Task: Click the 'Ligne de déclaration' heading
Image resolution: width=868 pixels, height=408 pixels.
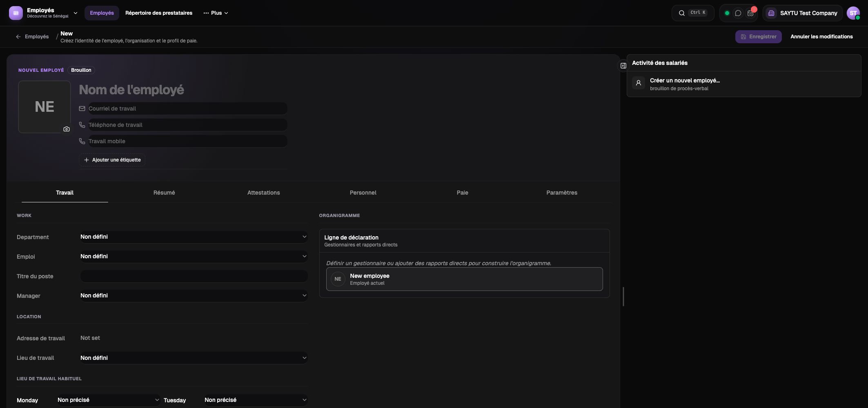Action: click(351, 237)
